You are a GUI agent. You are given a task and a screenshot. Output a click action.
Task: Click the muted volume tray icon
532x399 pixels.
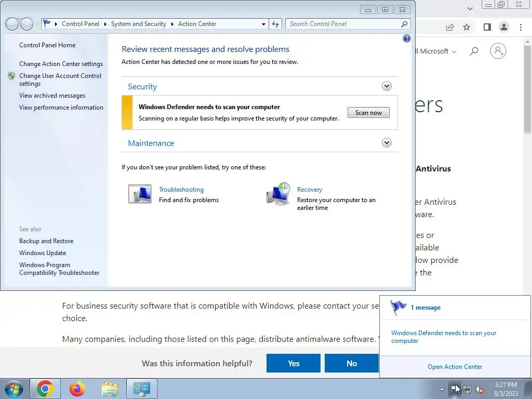tap(480, 389)
